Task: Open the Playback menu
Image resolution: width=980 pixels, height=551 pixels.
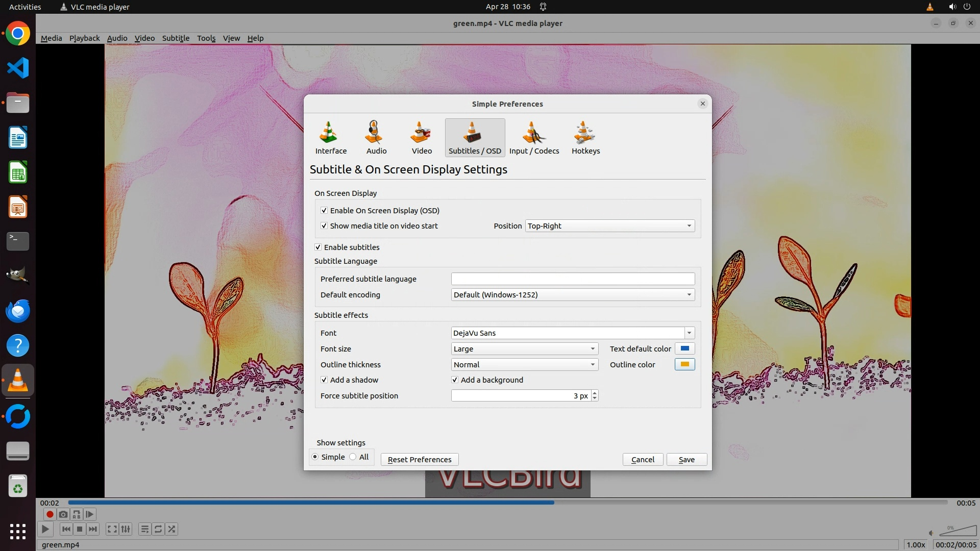Action: click(x=84, y=38)
